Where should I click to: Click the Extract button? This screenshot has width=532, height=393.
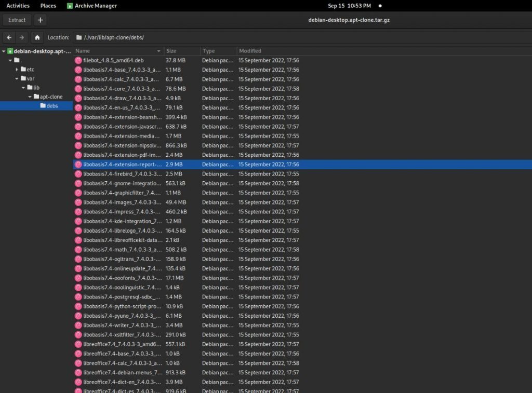pyautogui.click(x=17, y=20)
